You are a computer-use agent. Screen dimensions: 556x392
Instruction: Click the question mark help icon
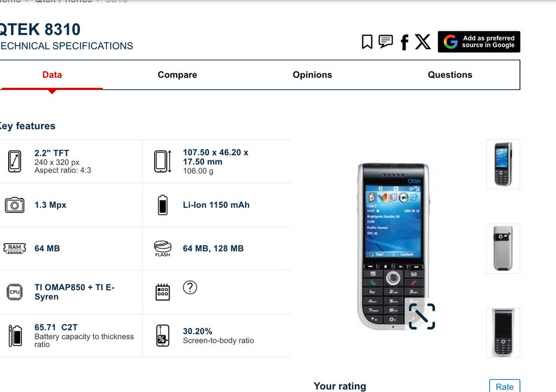click(190, 287)
